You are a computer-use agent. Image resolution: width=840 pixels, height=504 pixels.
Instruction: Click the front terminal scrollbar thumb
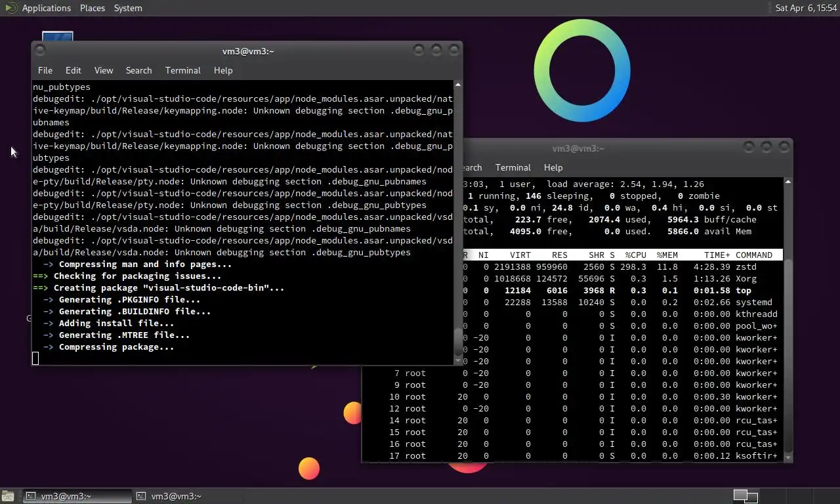point(457,343)
